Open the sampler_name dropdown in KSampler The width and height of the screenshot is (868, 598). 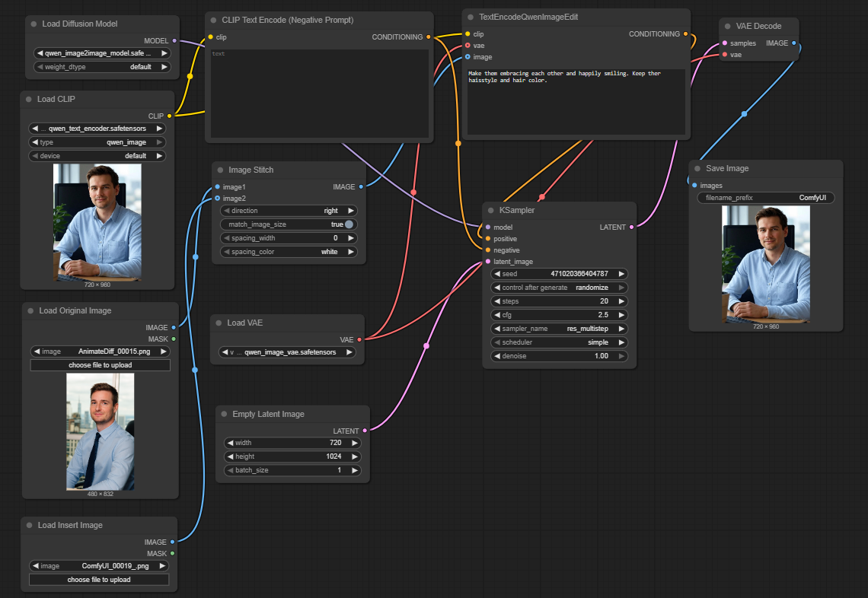coord(559,329)
